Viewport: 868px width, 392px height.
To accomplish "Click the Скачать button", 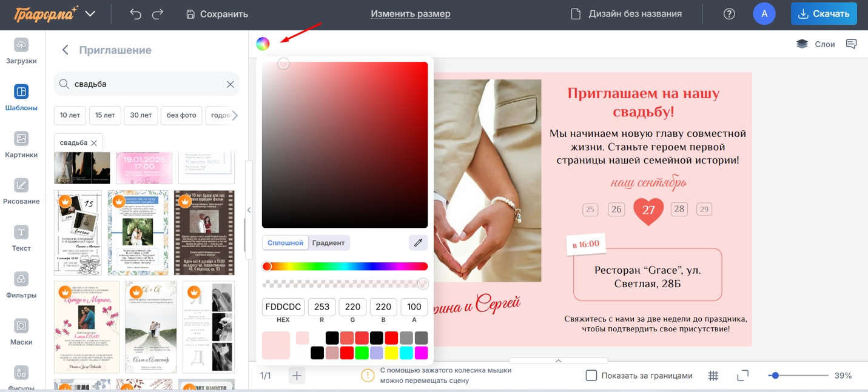I will coord(824,13).
